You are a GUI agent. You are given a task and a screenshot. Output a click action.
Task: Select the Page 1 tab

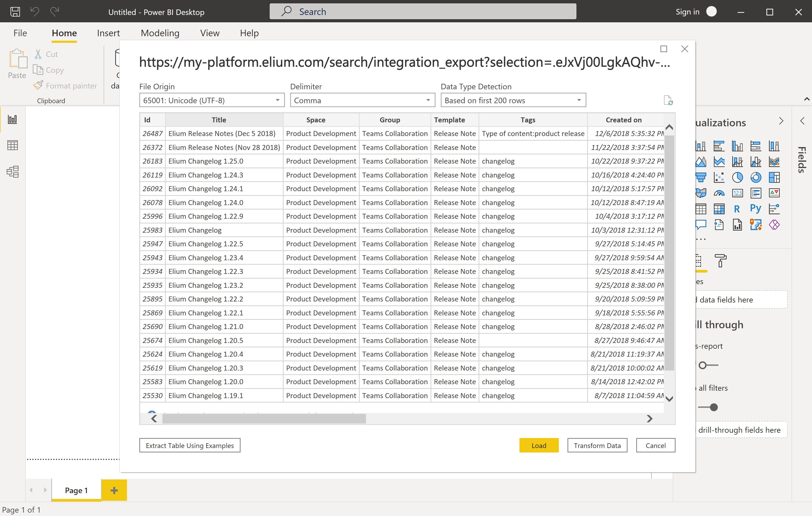[x=77, y=490]
